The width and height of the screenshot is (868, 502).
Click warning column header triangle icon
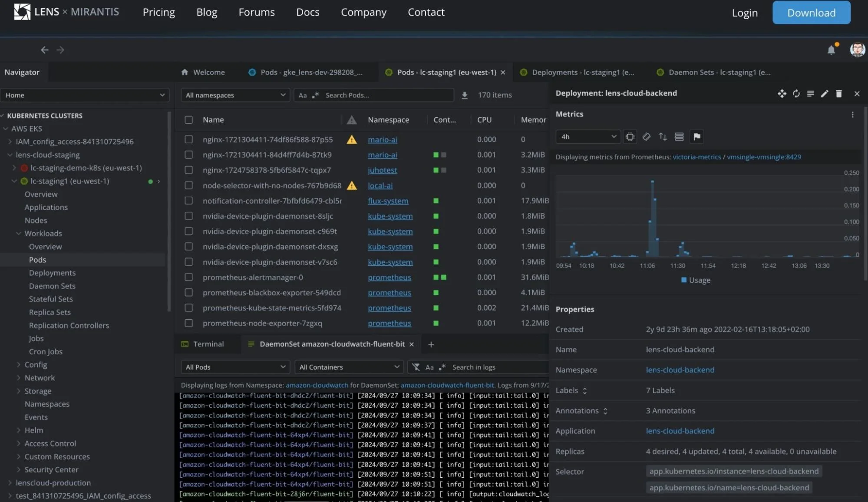pos(352,120)
